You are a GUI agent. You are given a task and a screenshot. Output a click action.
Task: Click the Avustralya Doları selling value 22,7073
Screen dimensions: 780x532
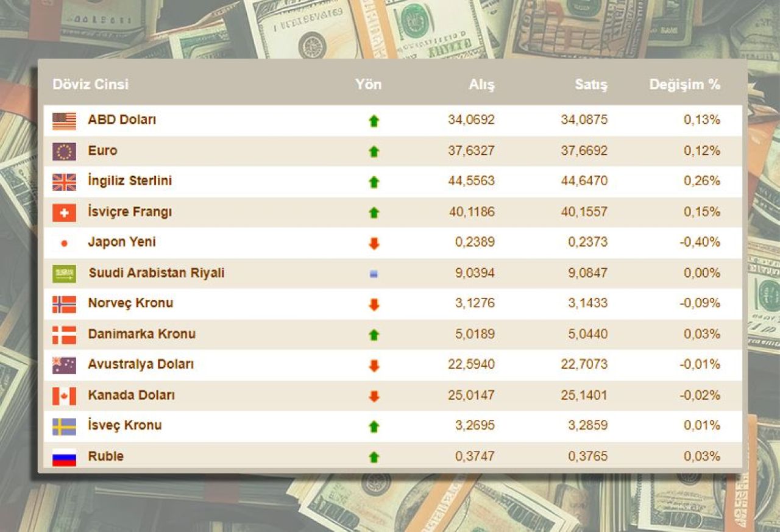coord(584,364)
